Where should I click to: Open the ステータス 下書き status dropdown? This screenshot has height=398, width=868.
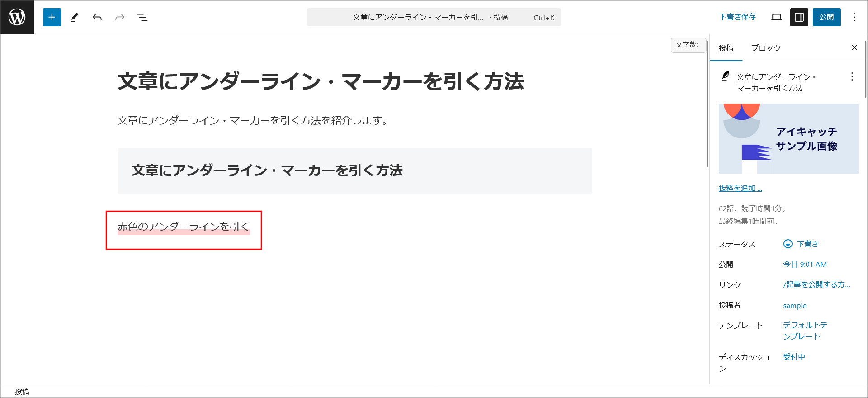pyautogui.click(x=801, y=244)
